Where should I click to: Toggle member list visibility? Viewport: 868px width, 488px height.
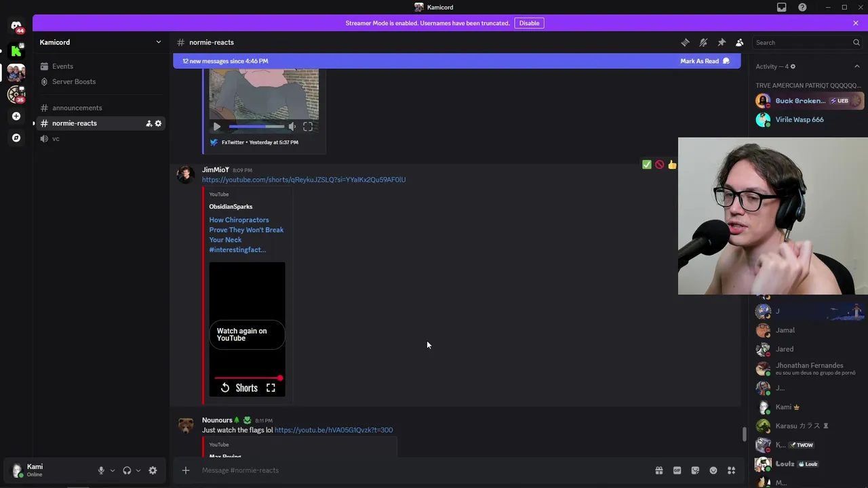740,42
